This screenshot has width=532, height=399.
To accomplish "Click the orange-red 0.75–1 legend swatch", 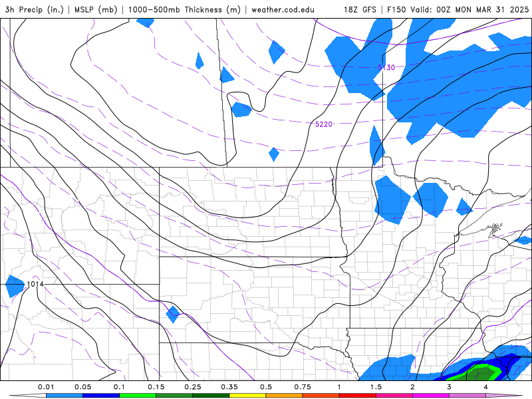I will [x=321, y=396].
